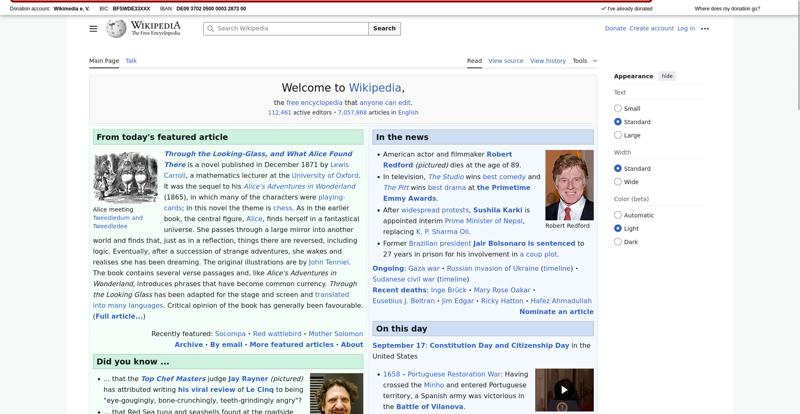Open Sushila Karki link
This screenshot has width=800, height=414.
coord(497,210)
